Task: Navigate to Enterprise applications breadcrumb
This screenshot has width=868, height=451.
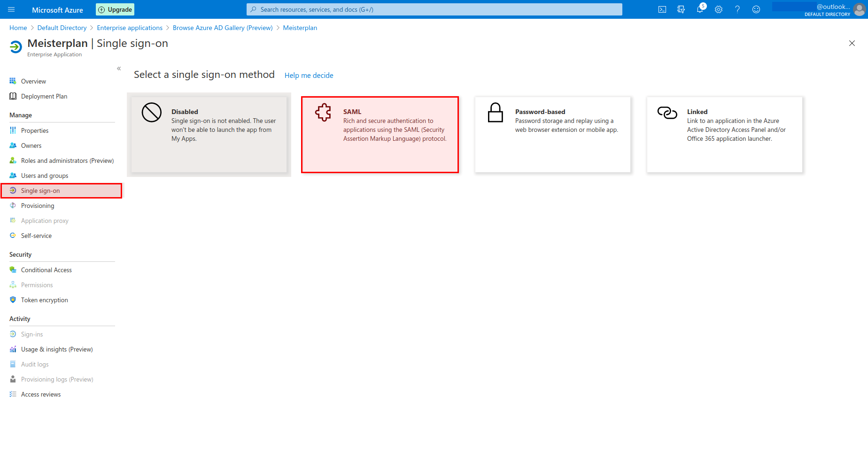Action: click(130, 28)
